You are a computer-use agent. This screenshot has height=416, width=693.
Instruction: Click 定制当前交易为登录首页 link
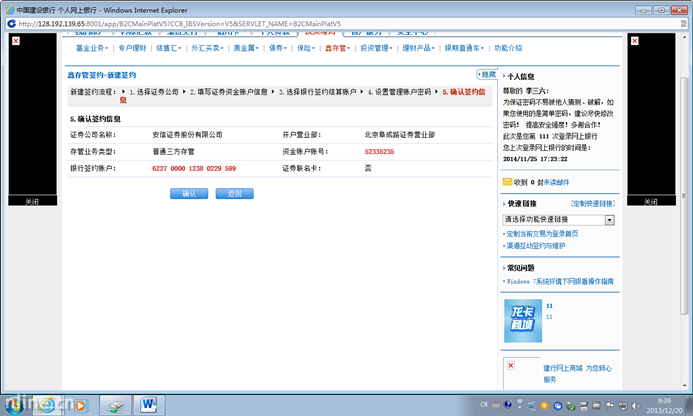coord(542,233)
